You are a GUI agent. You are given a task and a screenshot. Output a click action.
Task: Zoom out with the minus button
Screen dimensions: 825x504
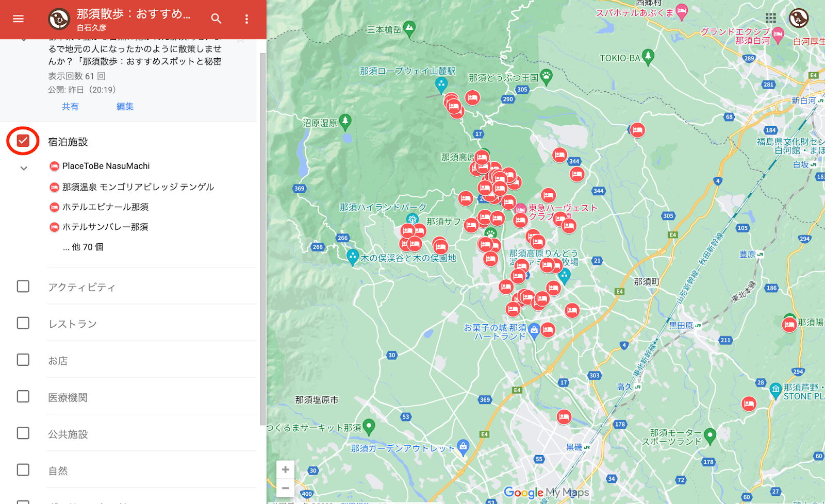285,488
